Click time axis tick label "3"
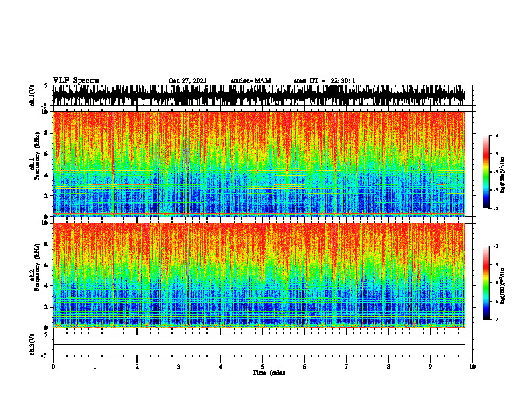Image resolution: width=532 pixels, height=411 pixels. [x=179, y=367]
